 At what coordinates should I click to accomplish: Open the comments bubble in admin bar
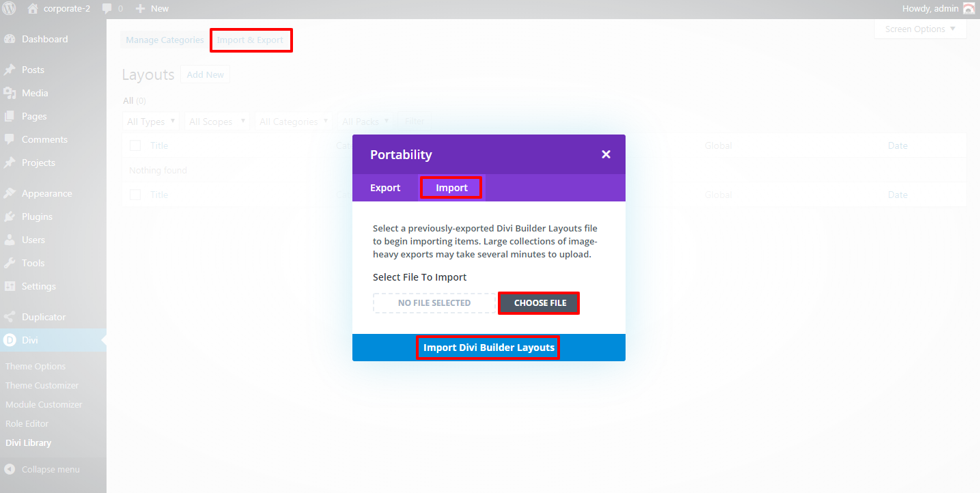(107, 9)
